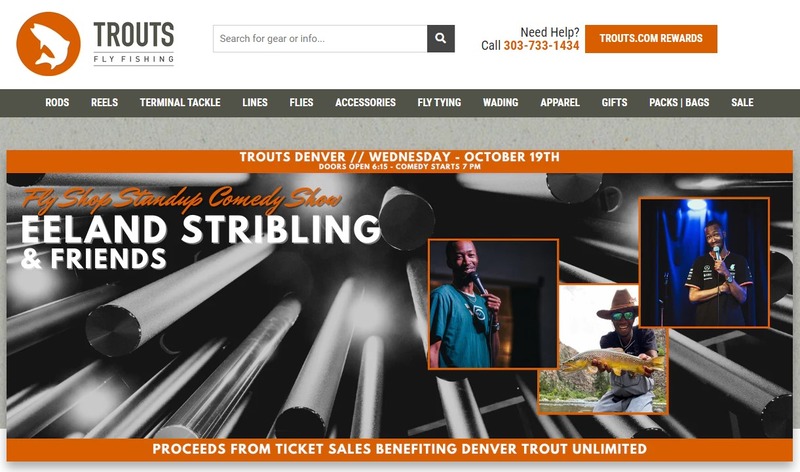
Task: Click the Trouts Fly Fishing wordmark
Action: 134,43
